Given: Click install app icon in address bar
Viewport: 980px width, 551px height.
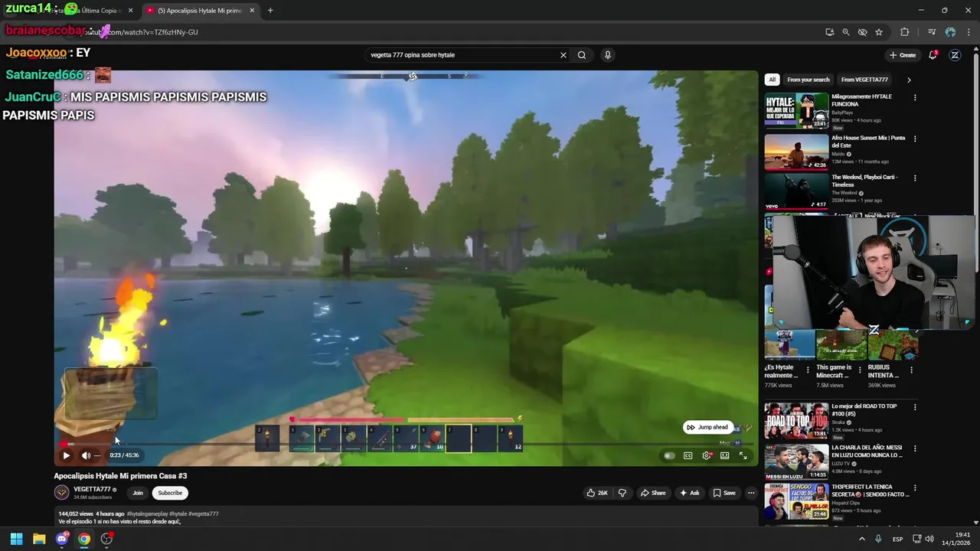Looking at the screenshot, I should click(830, 32).
